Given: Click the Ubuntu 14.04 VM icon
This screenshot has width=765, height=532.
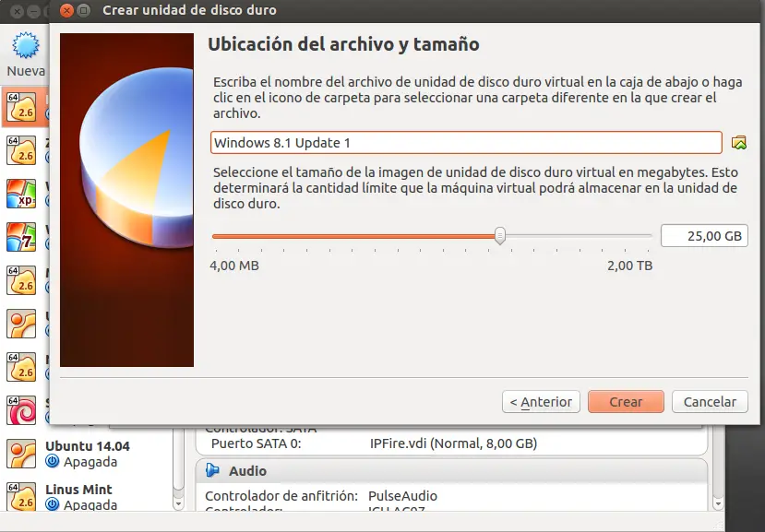Looking at the screenshot, I should pyautogui.click(x=21, y=454).
